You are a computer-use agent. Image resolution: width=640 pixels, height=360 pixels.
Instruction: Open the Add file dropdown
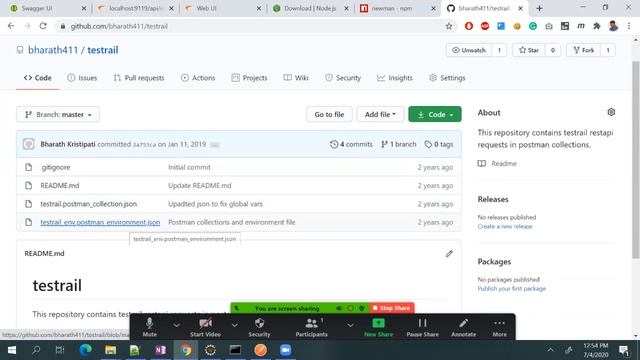coord(380,115)
